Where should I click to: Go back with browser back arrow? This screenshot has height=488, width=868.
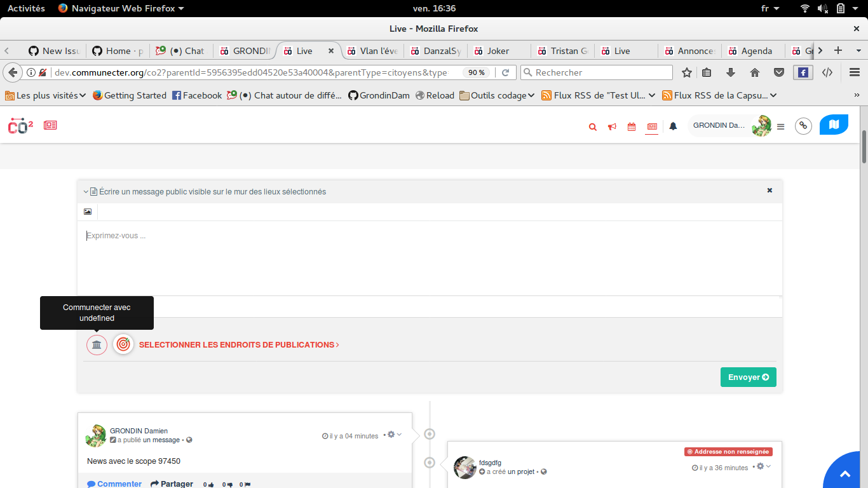(12, 72)
